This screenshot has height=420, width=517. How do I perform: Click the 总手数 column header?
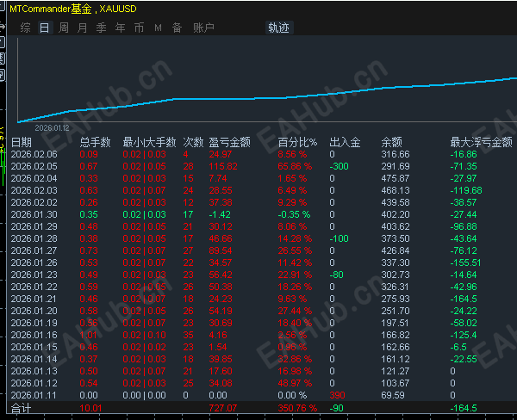tap(96, 142)
